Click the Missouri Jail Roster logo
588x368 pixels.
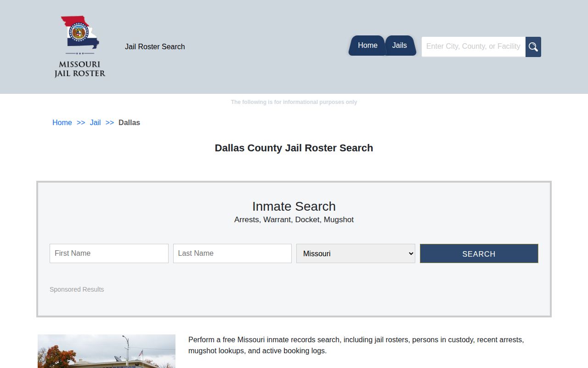[x=80, y=46]
